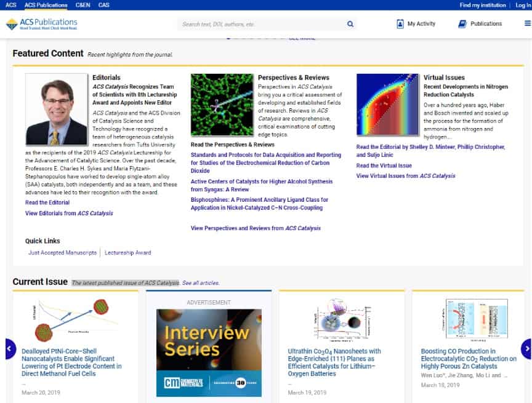Open 'Boosting CO Production' article
This screenshot has width=532, height=403.
pos(469,359)
